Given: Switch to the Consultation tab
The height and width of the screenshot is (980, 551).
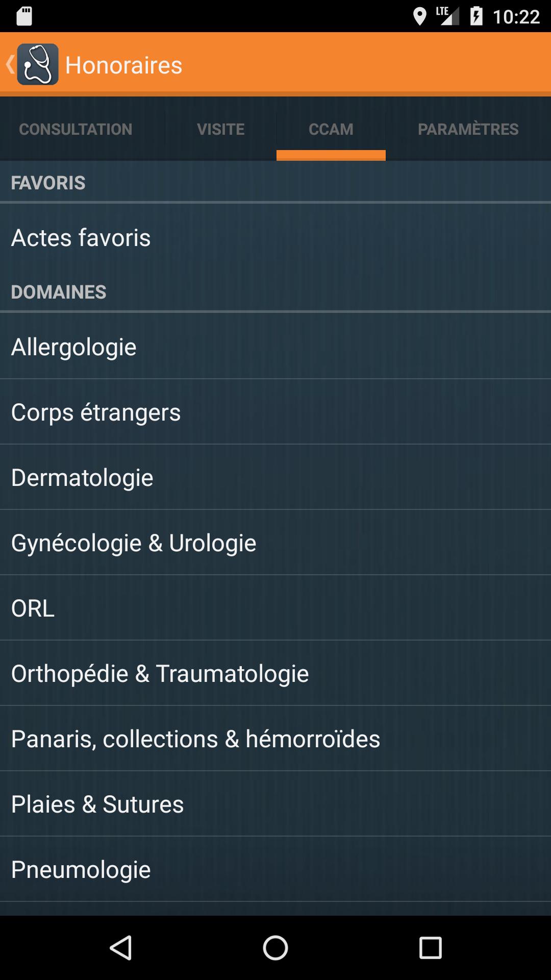Looking at the screenshot, I should click(76, 129).
